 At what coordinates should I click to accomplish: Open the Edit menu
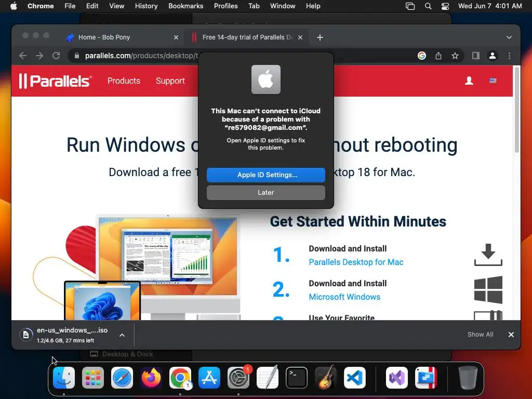92,6
